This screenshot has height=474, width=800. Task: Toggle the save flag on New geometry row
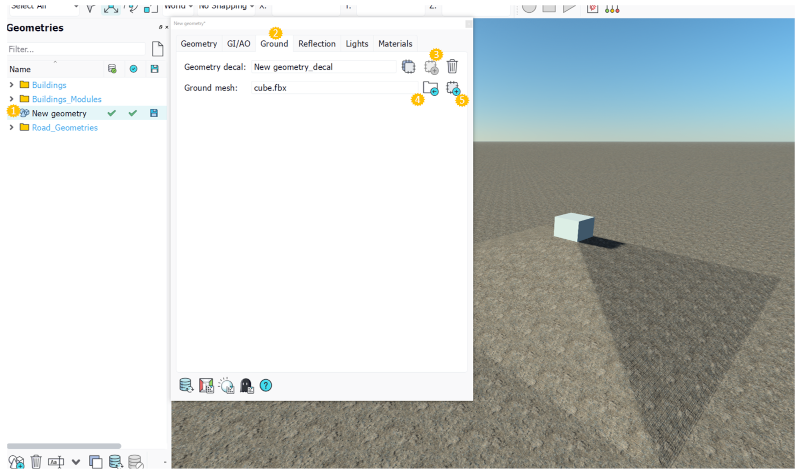coord(154,113)
